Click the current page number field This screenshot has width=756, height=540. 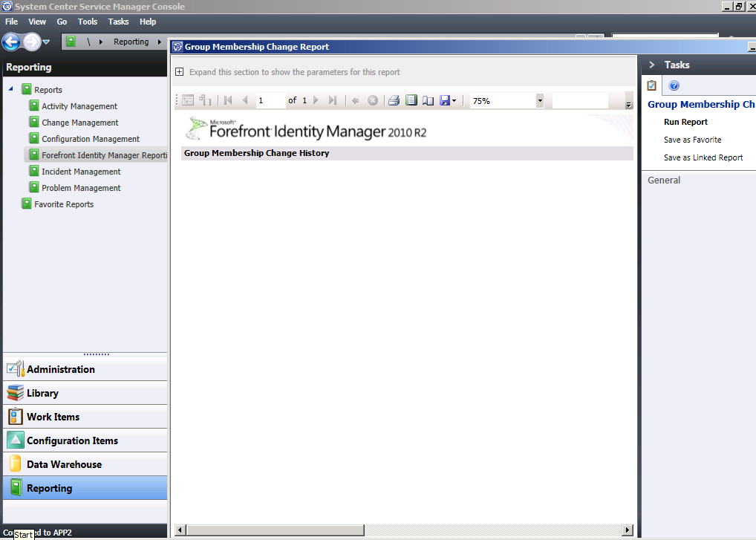[x=270, y=100]
